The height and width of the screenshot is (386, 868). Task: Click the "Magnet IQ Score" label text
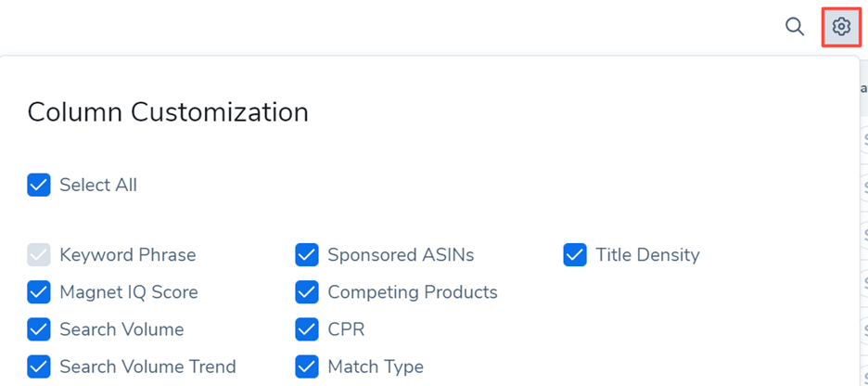(x=129, y=292)
